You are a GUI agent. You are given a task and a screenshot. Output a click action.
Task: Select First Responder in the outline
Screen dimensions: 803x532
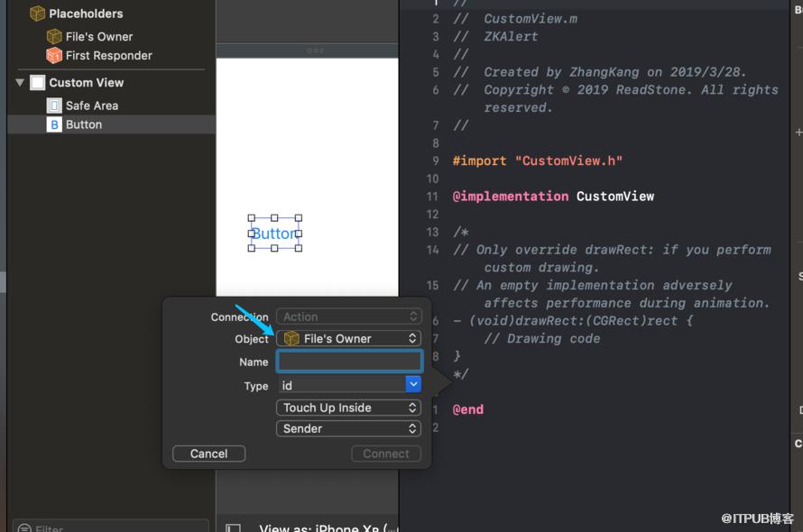pos(109,55)
